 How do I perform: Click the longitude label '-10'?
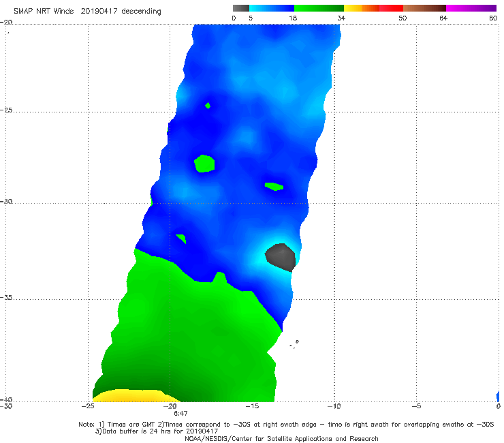tap(334, 406)
